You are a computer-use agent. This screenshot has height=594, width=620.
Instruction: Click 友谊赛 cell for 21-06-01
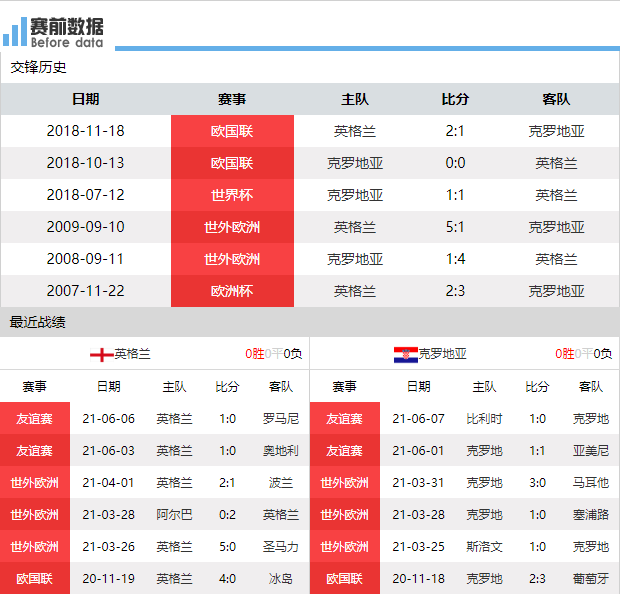345,450
